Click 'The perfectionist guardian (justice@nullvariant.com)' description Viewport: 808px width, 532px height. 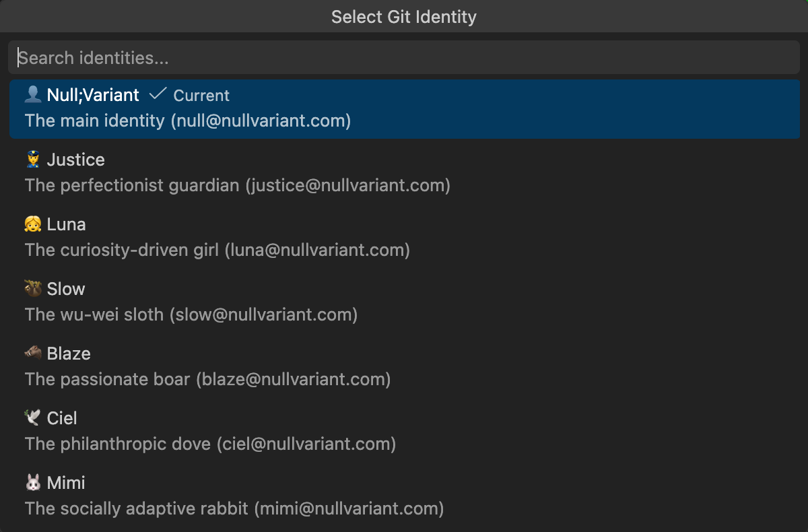tap(238, 185)
